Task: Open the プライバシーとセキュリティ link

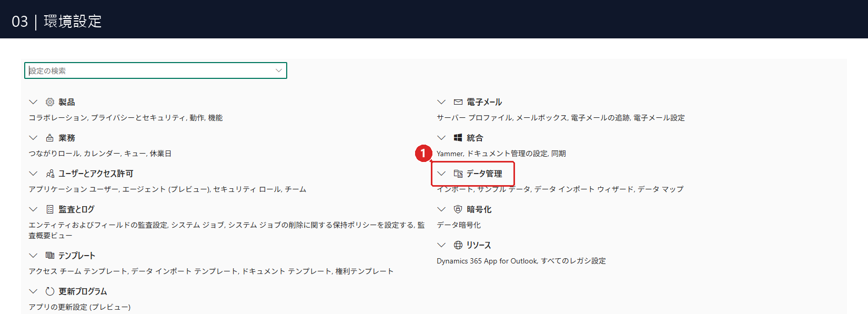Action: tap(138, 118)
